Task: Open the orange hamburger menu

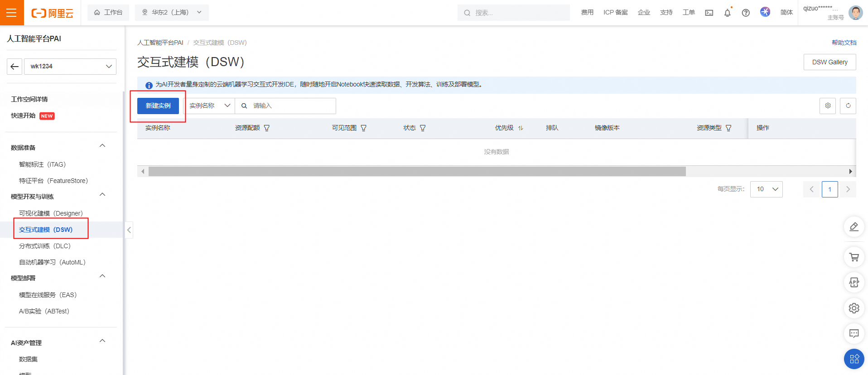Action: pyautogui.click(x=11, y=13)
